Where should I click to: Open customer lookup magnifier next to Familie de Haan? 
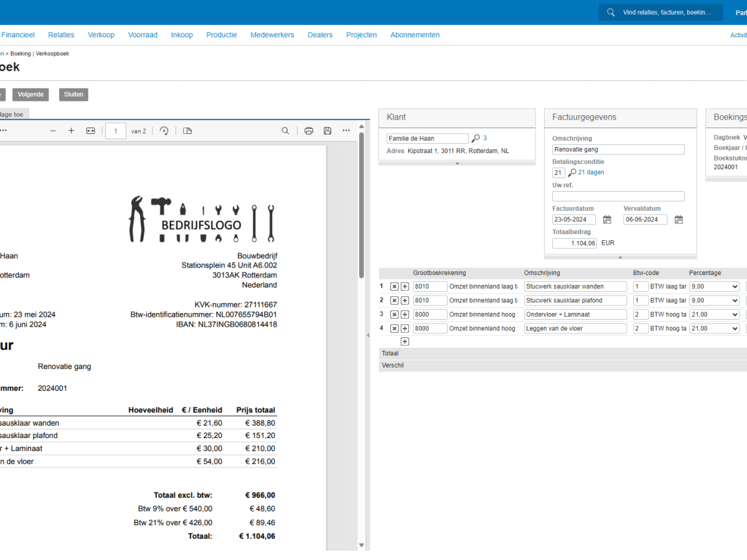476,138
